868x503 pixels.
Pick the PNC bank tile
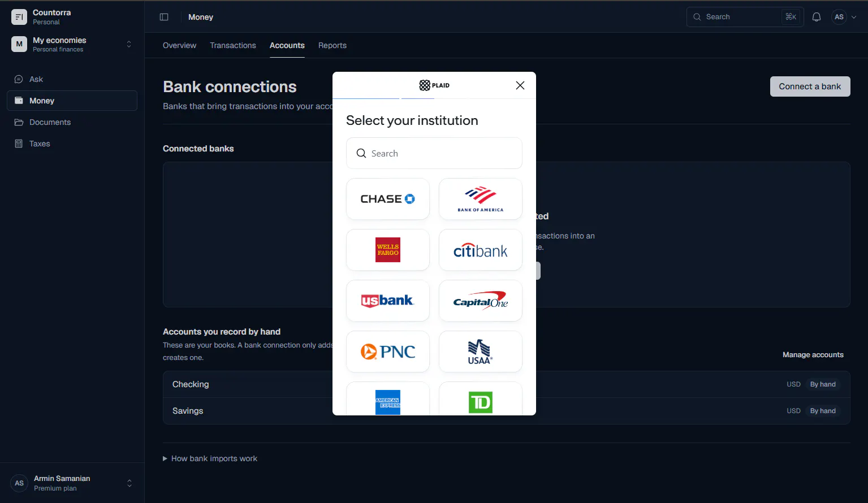388,352
